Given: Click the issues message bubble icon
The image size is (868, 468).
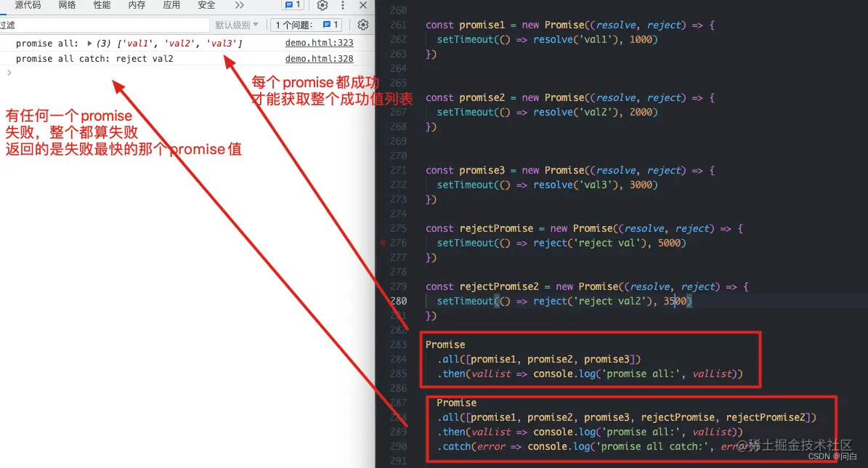Looking at the screenshot, I should coord(289,7).
